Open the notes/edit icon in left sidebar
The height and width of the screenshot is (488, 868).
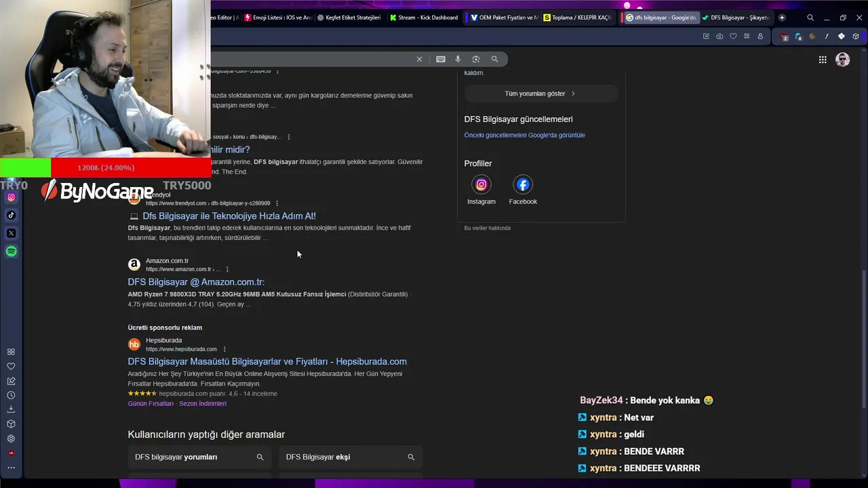[x=11, y=381]
